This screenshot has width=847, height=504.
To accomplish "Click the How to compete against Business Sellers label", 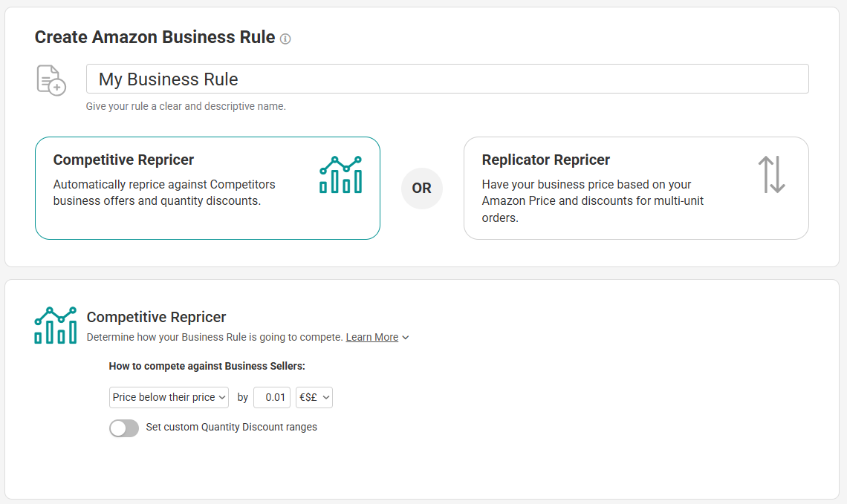I will tap(207, 366).
